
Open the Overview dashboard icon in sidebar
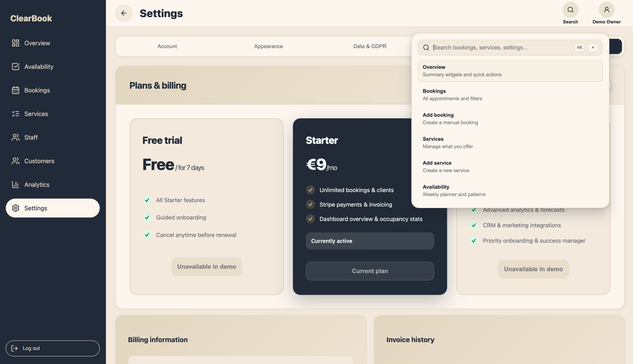click(x=15, y=43)
